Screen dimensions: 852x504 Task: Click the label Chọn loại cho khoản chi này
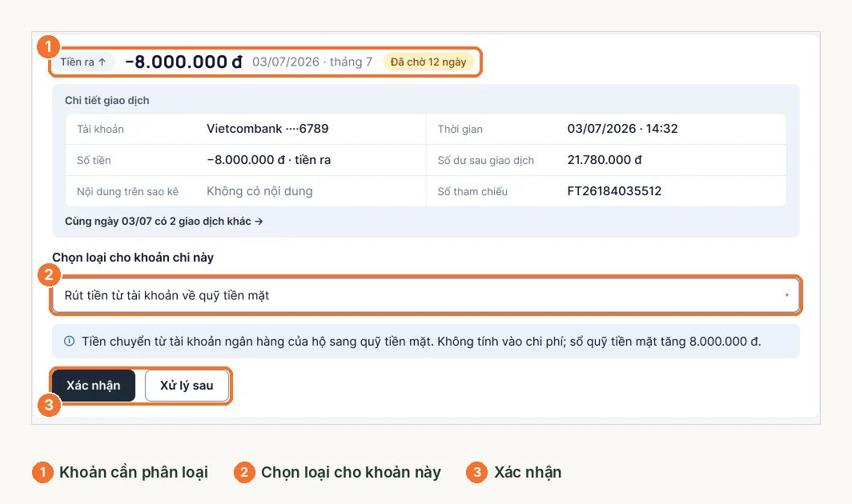[x=133, y=258]
